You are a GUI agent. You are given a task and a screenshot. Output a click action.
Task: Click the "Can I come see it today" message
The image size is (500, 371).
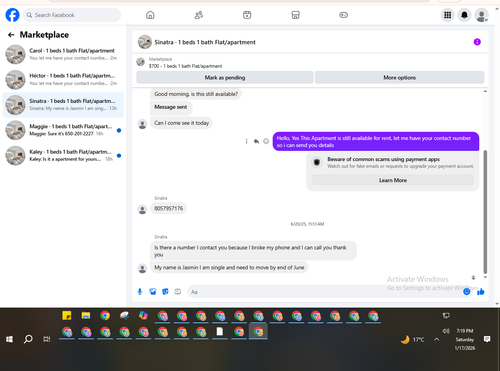(181, 123)
